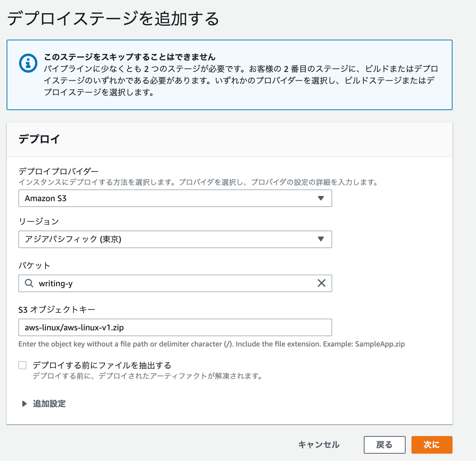Click the S3 オブジェクトキー label

(x=57, y=310)
